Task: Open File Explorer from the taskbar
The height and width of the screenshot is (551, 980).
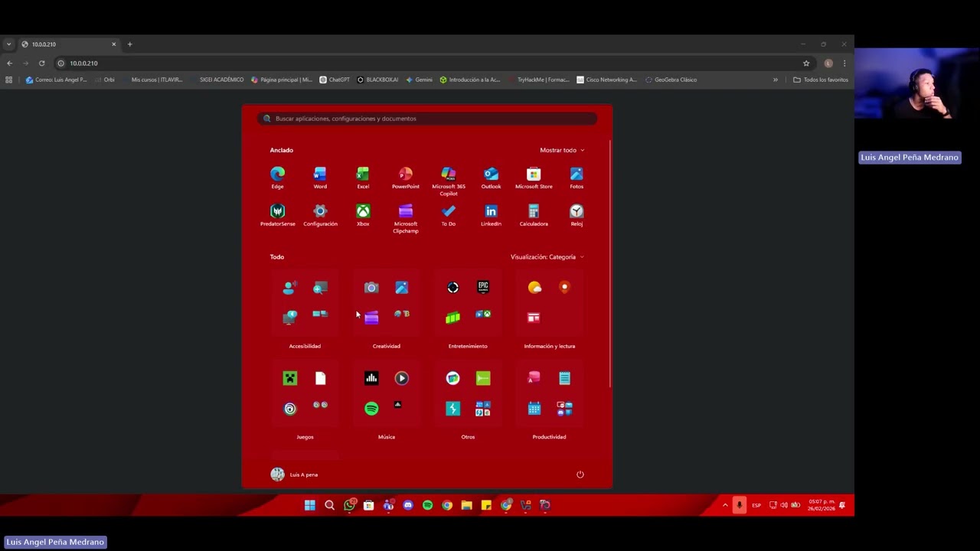Action: 466,505
